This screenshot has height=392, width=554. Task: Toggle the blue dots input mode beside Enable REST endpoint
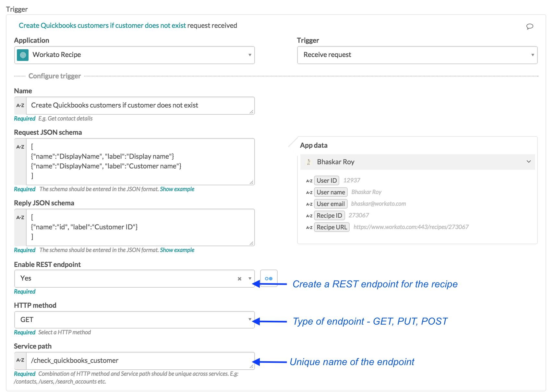tap(269, 278)
